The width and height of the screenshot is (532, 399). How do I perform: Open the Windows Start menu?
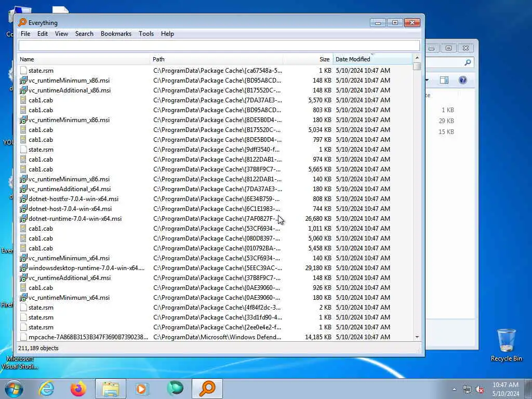pos(14,389)
